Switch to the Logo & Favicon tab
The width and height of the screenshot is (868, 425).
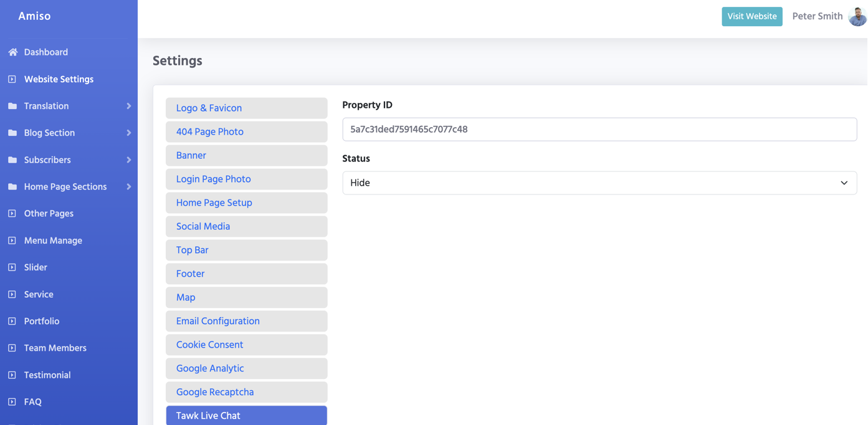pos(246,108)
